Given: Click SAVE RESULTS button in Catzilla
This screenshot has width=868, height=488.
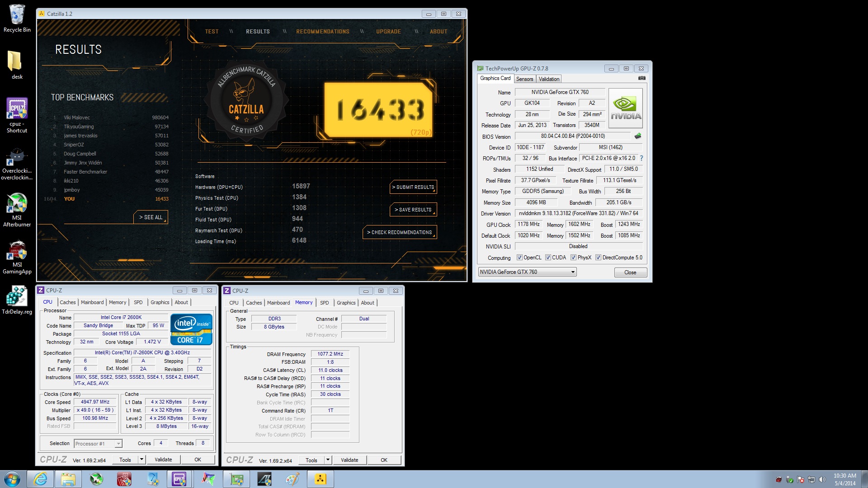Looking at the screenshot, I should 413,210.
